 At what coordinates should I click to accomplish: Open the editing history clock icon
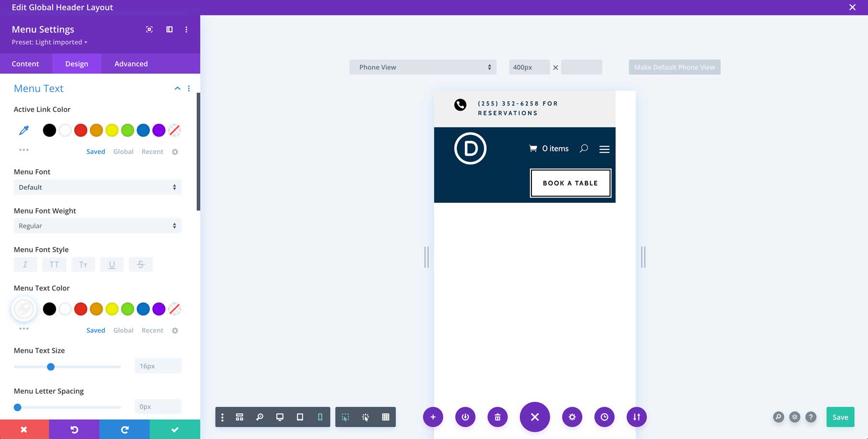[604, 417]
